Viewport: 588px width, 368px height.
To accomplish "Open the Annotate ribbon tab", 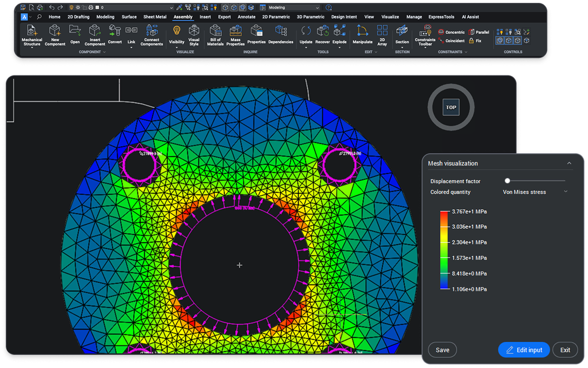I will click(247, 17).
